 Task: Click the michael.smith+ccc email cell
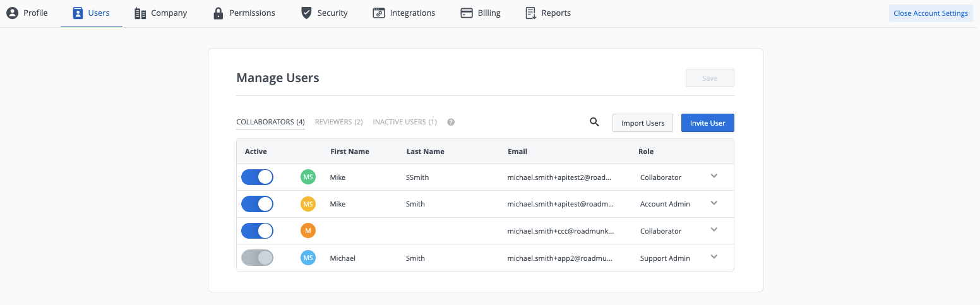[560, 231]
